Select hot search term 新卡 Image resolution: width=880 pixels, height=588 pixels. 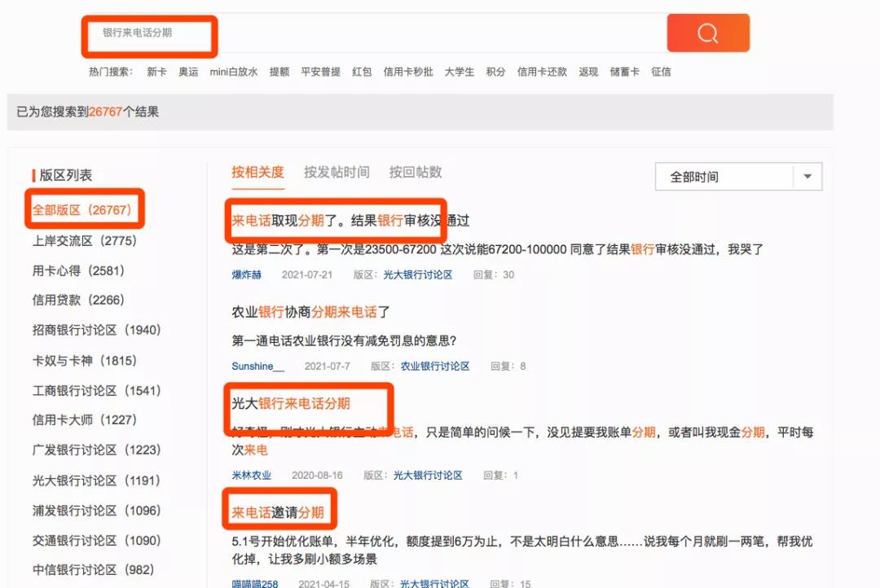(x=156, y=72)
